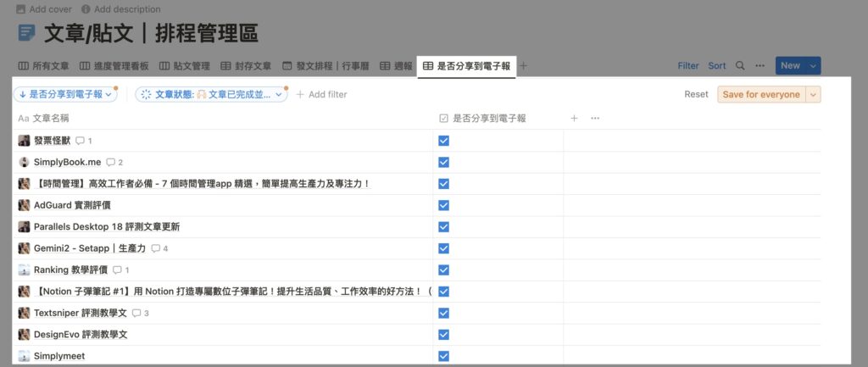Image resolution: width=868 pixels, height=367 pixels.
Task: Click the Sort button
Action: pos(717,66)
